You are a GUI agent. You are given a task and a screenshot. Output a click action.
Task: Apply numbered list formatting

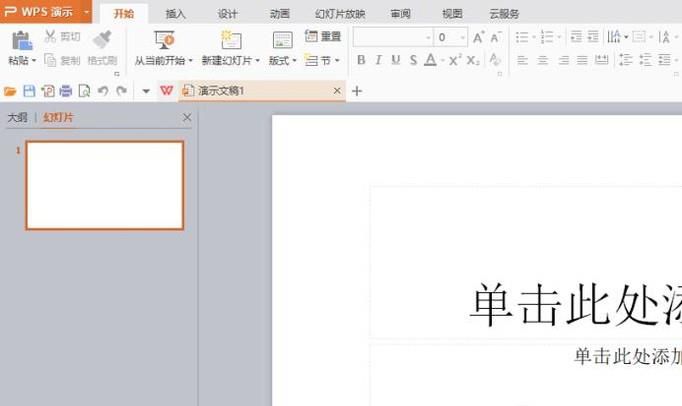coord(547,37)
